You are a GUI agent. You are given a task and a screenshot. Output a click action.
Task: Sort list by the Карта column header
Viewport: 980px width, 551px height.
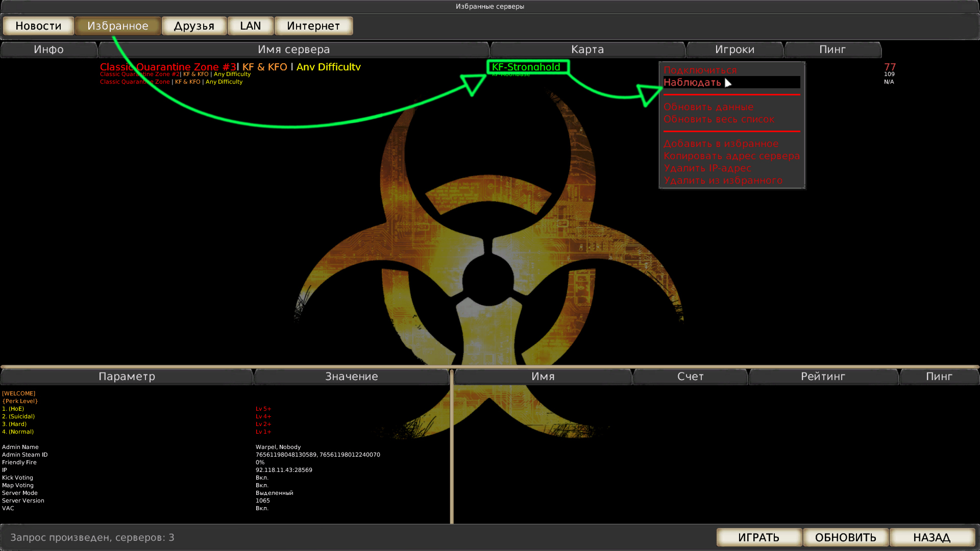(x=587, y=49)
